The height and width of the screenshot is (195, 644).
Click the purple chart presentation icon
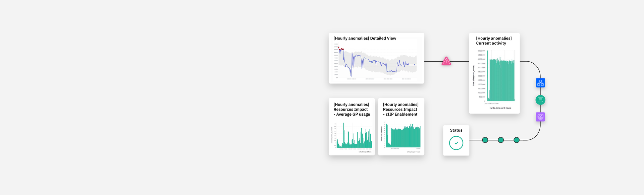click(540, 117)
